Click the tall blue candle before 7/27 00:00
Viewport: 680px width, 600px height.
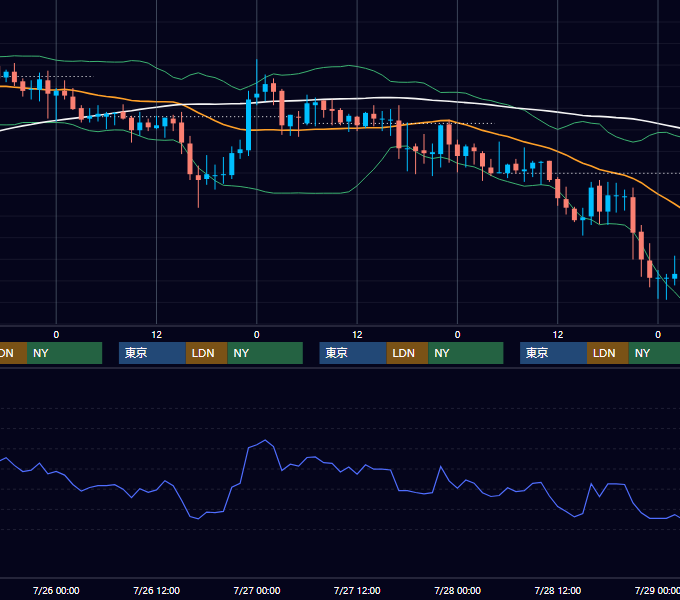248,125
